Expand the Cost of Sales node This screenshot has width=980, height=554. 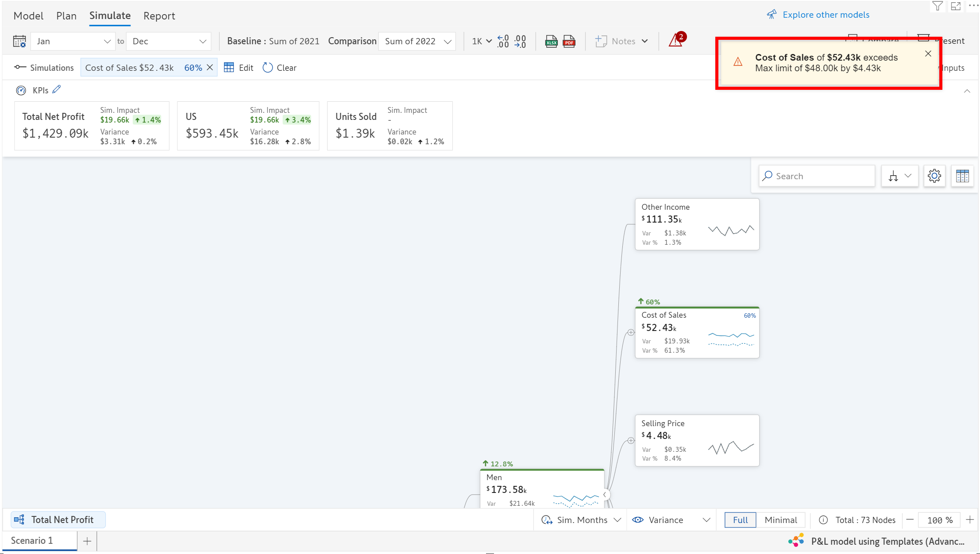[631, 332]
